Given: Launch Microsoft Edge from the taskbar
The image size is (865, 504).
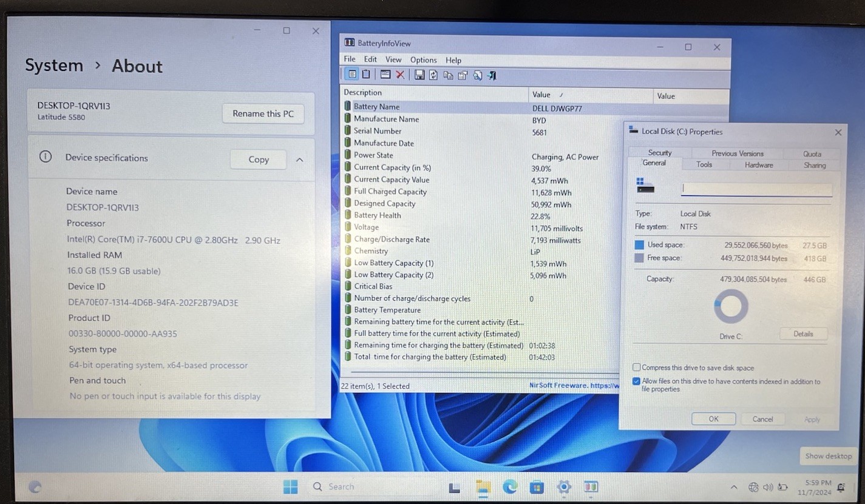Looking at the screenshot, I should click(510, 486).
